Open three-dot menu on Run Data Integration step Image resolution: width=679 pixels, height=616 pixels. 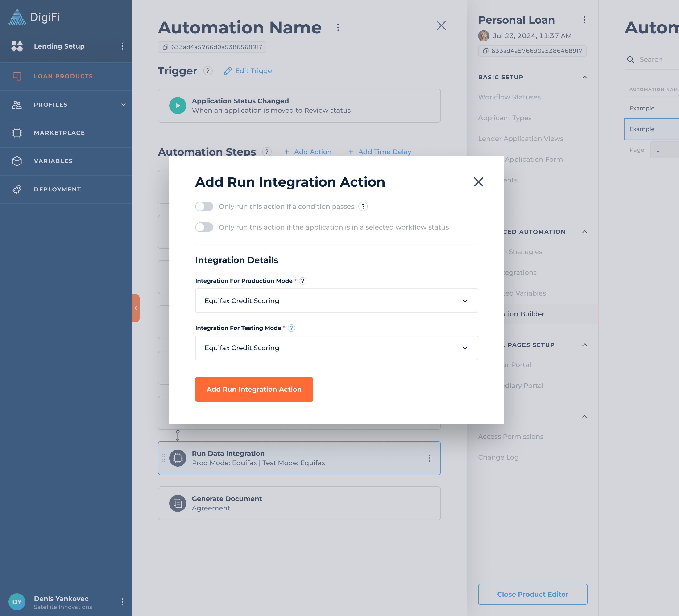[429, 458]
